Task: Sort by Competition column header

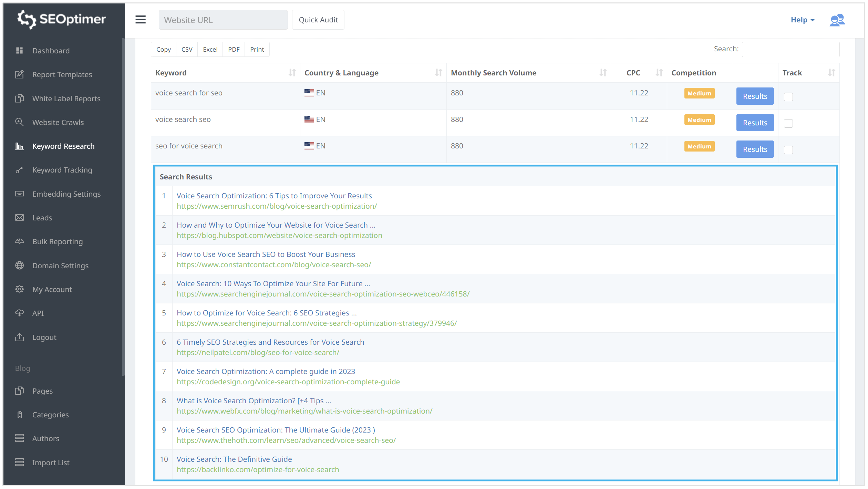Action: pos(693,73)
